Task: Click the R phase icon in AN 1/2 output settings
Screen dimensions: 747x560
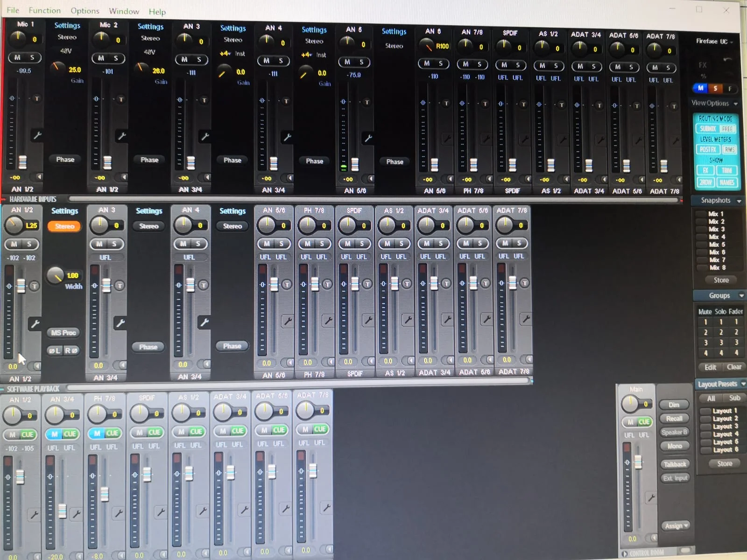Action: point(71,350)
